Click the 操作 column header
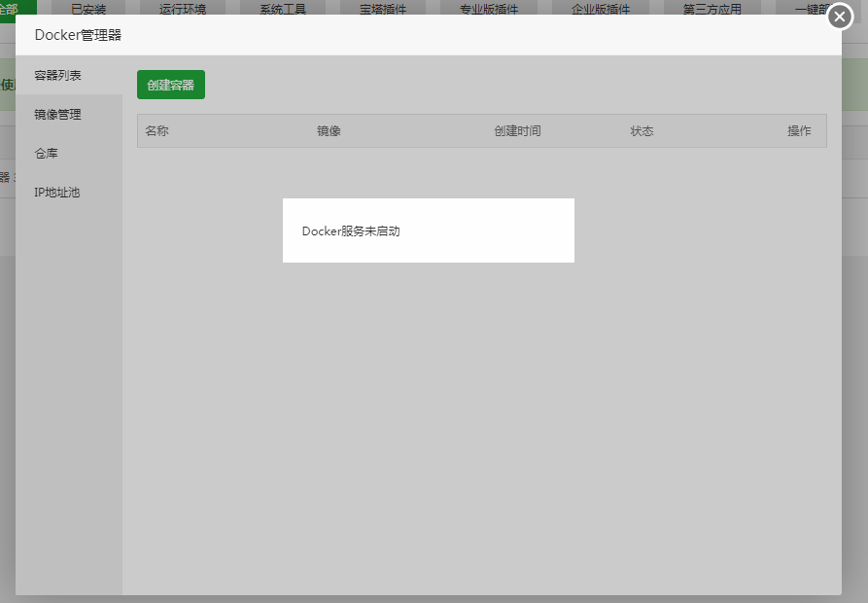Viewport: 868px width, 603px height. pyautogui.click(x=799, y=131)
